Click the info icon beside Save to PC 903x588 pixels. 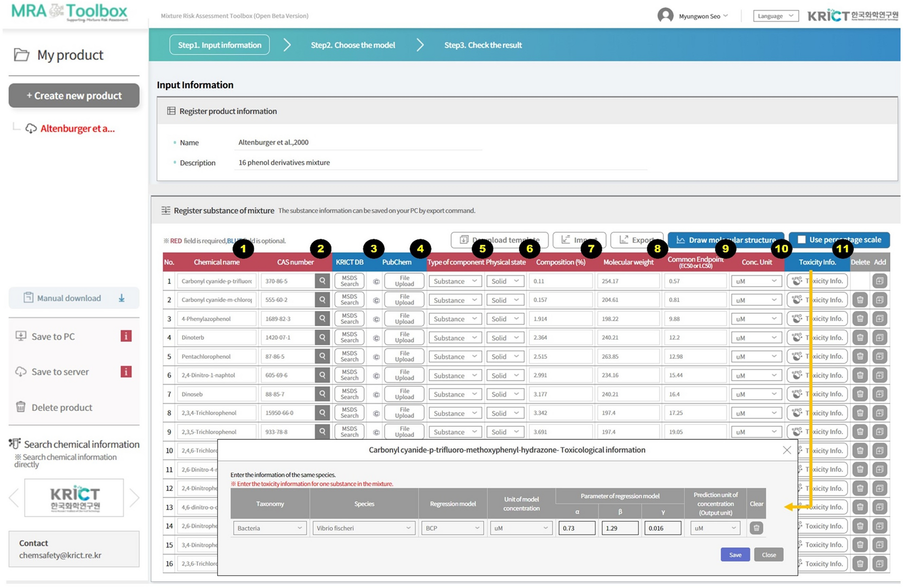(x=126, y=336)
